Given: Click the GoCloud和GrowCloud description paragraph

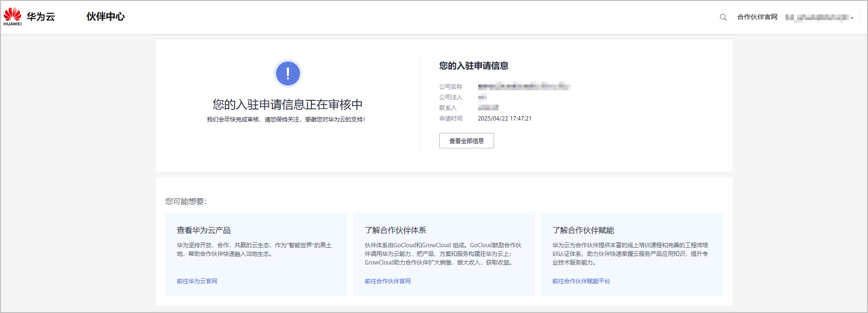Looking at the screenshot, I should pos(443,254).
